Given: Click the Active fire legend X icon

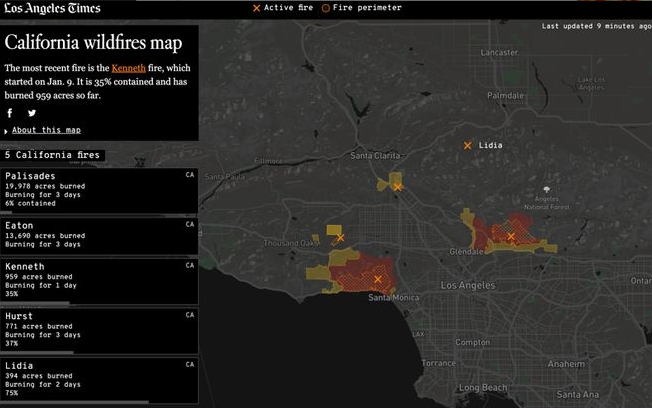Looking at the screenshot, I should point(257,8).
